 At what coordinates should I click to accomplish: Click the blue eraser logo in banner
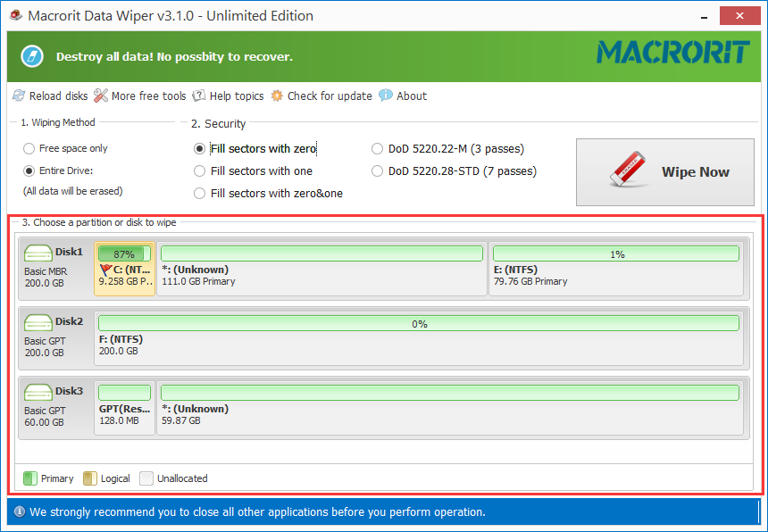[x=32, y=56]
